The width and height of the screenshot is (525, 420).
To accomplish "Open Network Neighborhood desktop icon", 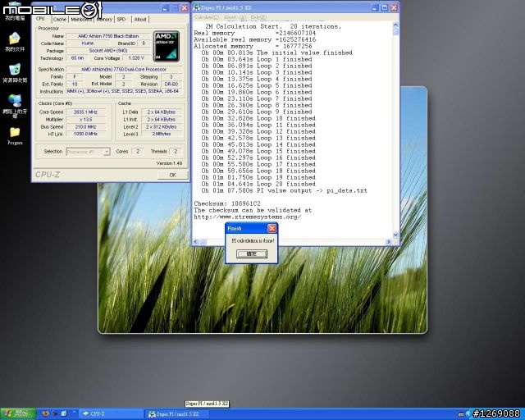I will [x=15, y=106].
